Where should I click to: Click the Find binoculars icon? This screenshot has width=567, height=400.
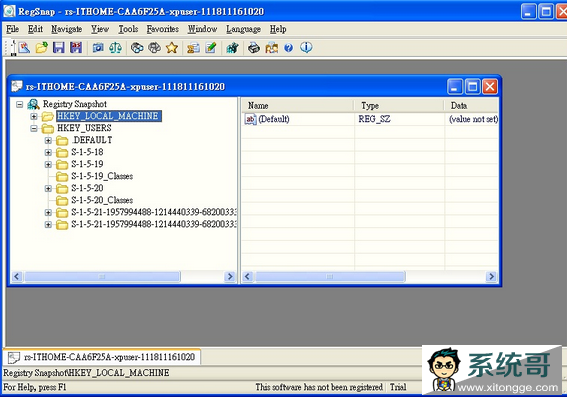click(137, 47)
